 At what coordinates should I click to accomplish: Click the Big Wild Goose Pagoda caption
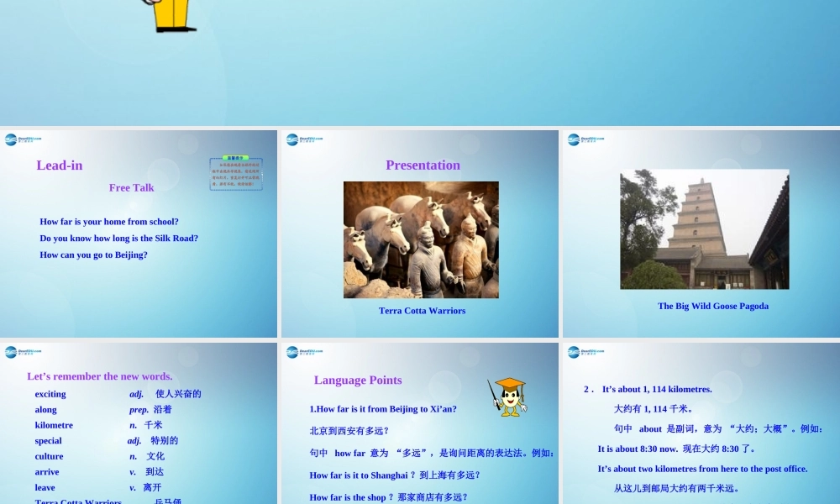[x=712, y=306]
